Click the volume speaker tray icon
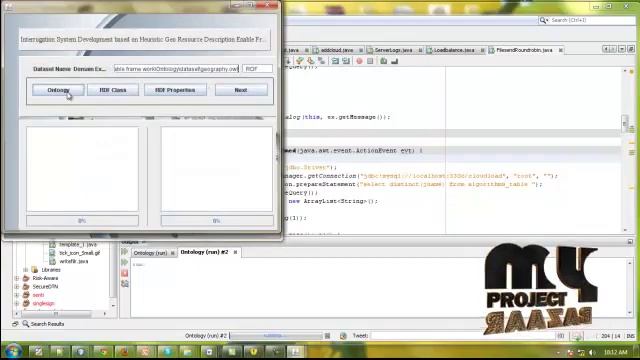Screen dimensions: 640x360 (592, 352)
